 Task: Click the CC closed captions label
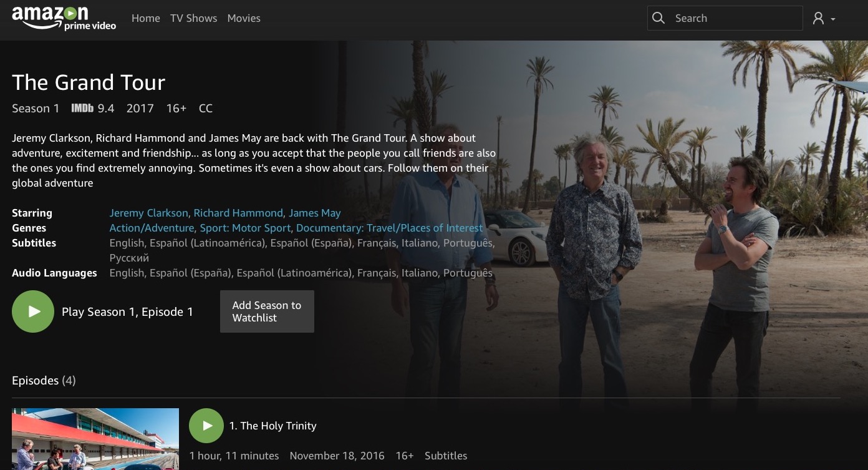pyautogui.click(x=206, y=109)
